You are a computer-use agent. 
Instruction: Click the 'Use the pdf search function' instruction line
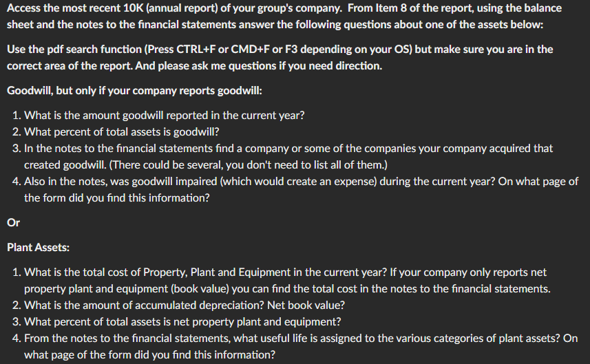pos(280,50)
